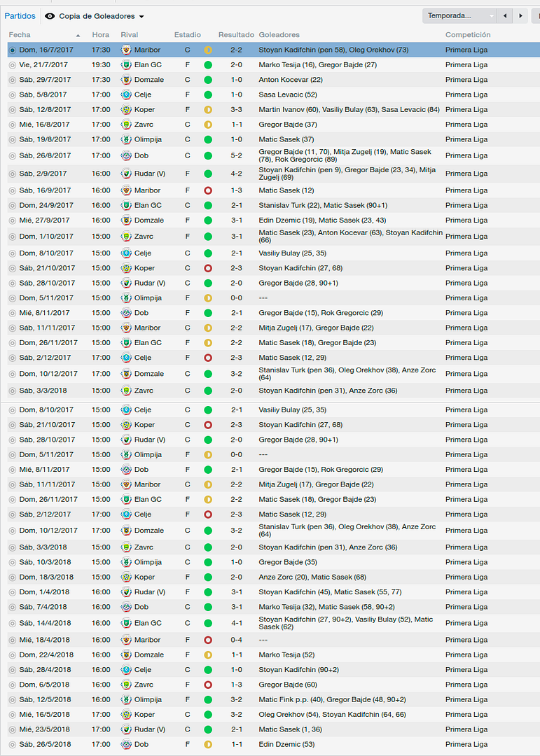Screen dimensions: 540x756
Task: Click Celje badge on 5/8/2017 row
Action: (126, 94)
